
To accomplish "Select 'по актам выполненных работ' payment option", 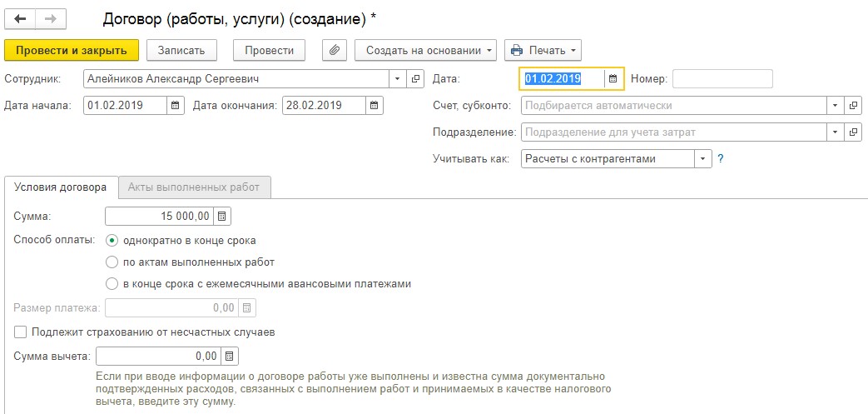I will pyautogui.click(x=113, y=262).
